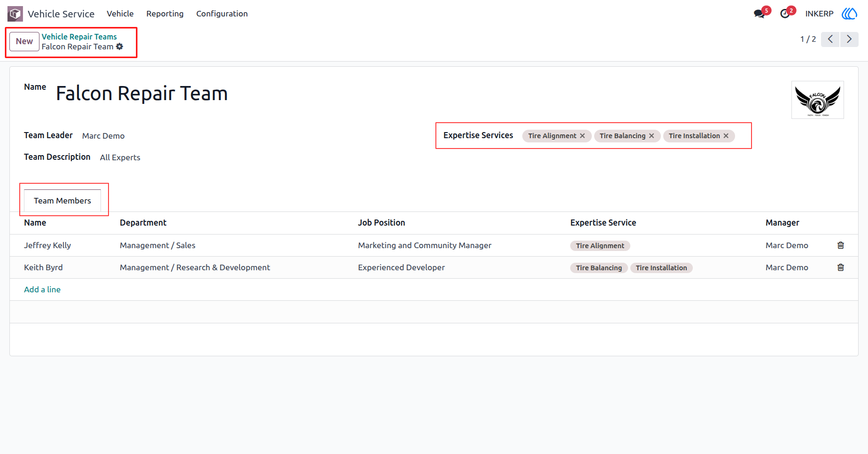Select the Team Members tab
The width and height of the screenshot is (868, 454).
[62, 201]
